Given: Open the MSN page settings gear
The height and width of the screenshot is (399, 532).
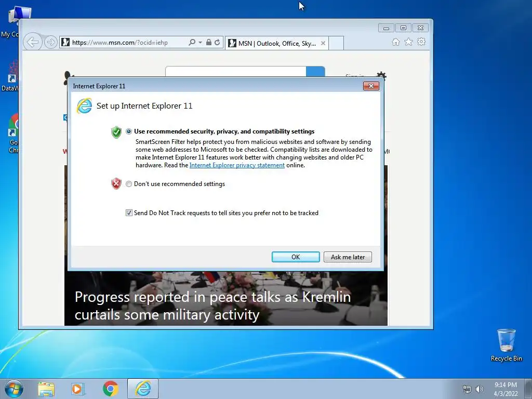Looking at the screenshot, I should point(381,75).
